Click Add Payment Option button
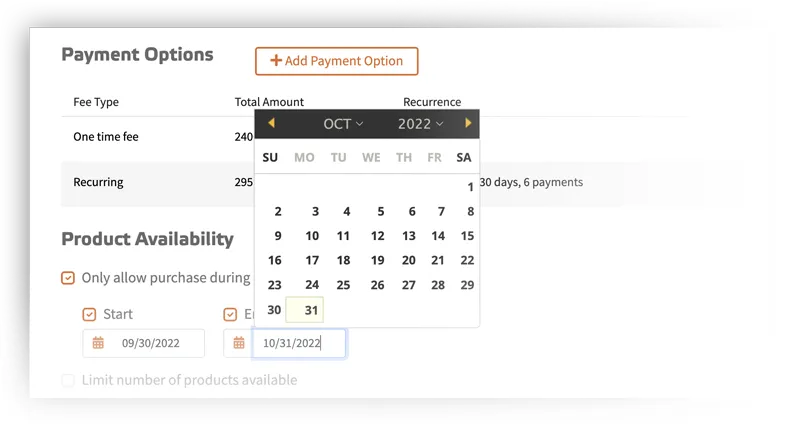 337,61
